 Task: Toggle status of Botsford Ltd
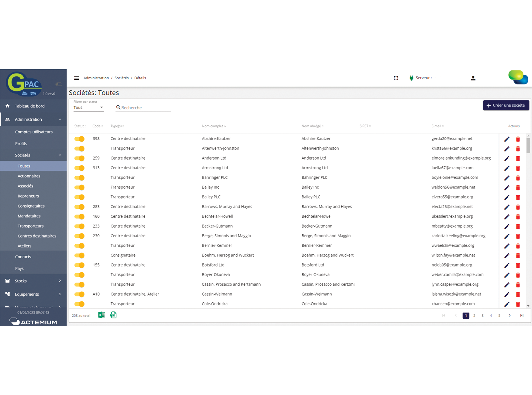(79, 265)
